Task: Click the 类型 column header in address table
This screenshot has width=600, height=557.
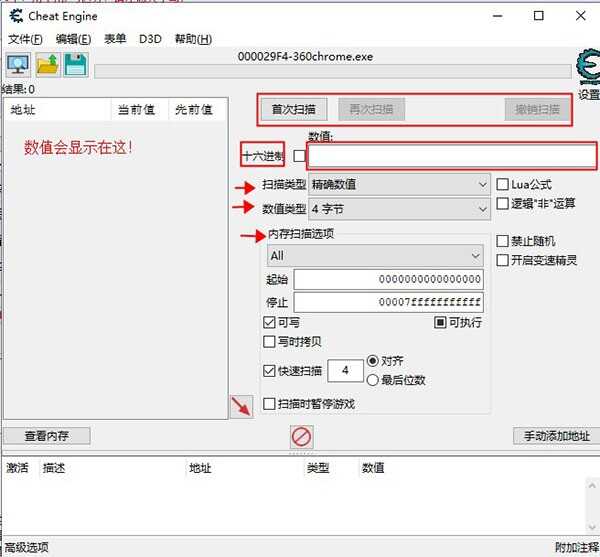Action: (x=318, y=468)
